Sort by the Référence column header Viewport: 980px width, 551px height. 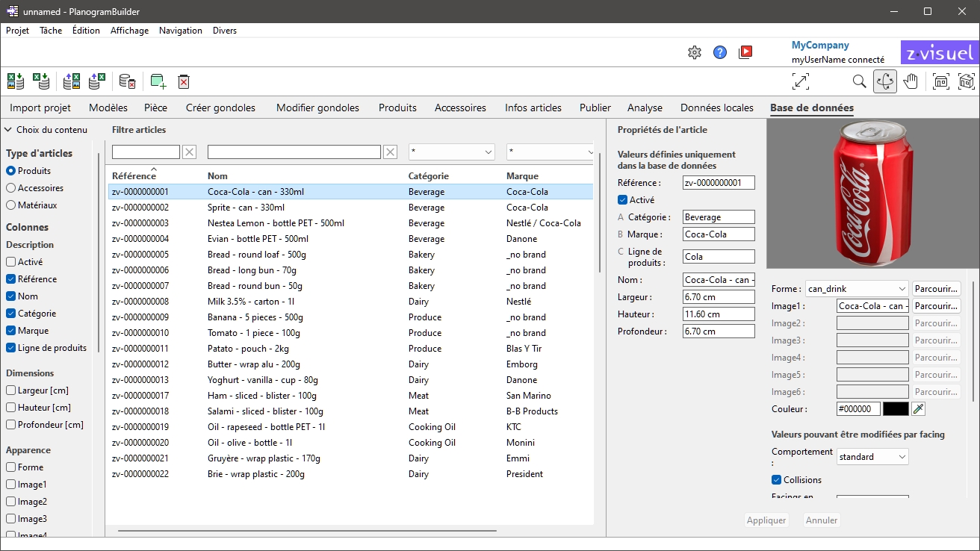134,176
